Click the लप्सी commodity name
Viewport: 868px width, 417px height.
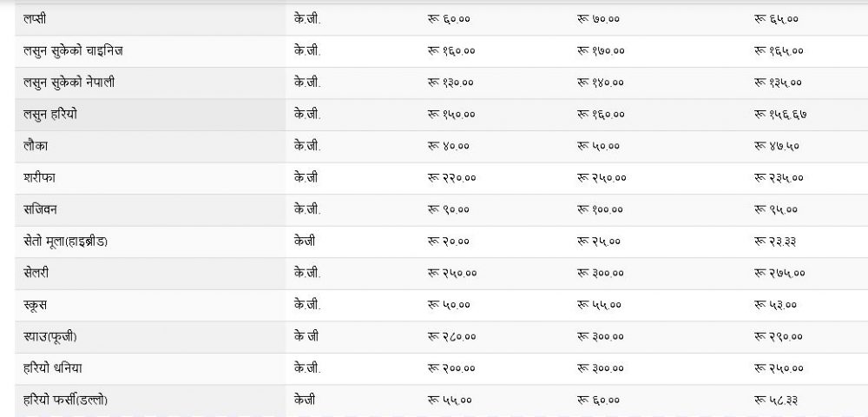point(36,19)
